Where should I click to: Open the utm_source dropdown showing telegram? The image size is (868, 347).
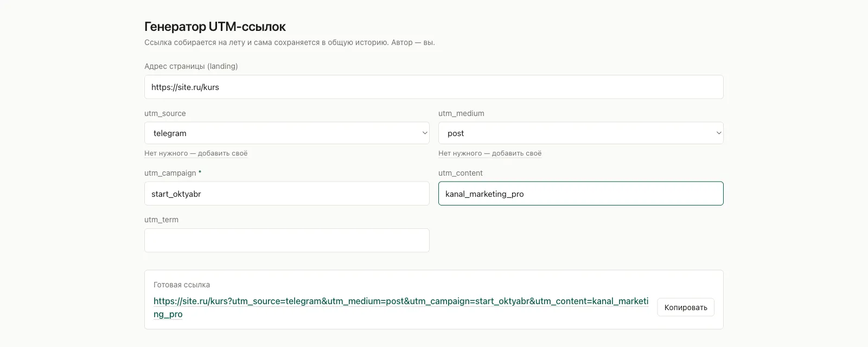tap(286, 133)
